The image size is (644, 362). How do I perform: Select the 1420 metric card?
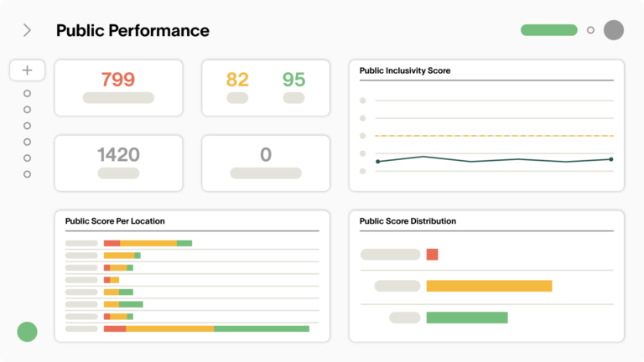(x=118, y=163)
